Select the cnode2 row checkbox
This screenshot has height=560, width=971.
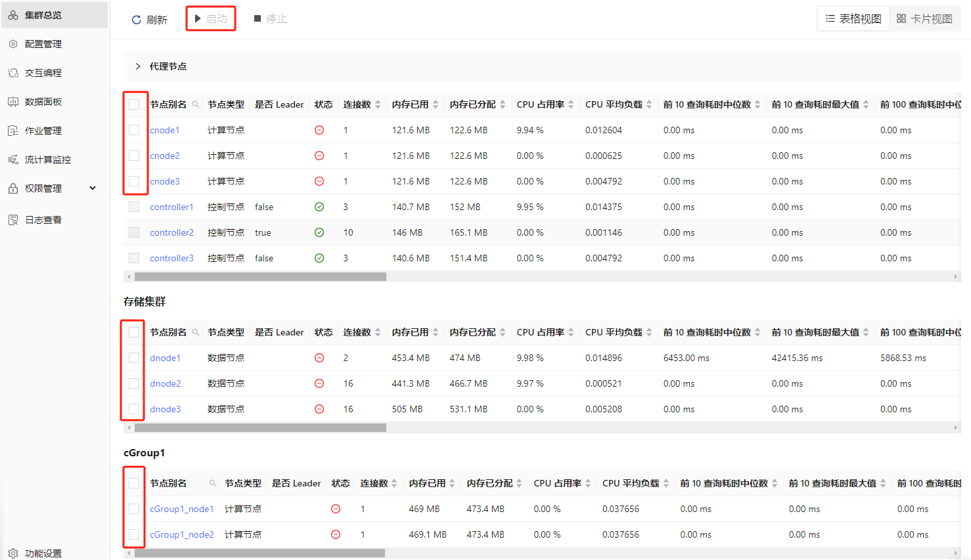pos(134,156)
